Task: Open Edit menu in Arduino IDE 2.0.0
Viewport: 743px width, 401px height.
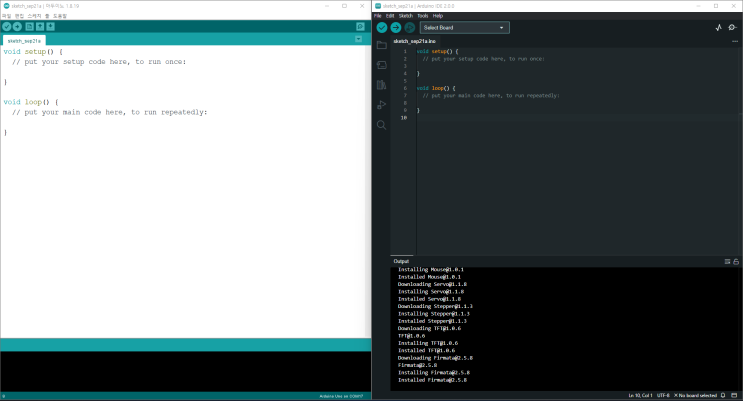Action: 390,16
